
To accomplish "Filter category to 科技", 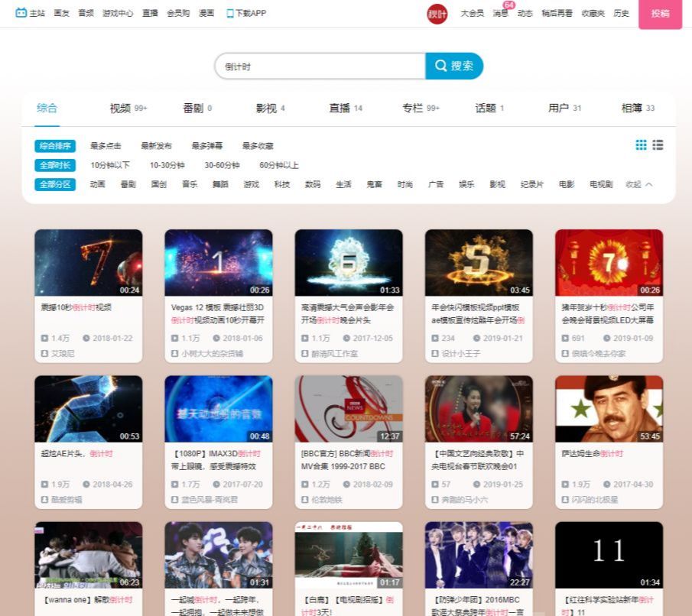I will coord(282,184).
